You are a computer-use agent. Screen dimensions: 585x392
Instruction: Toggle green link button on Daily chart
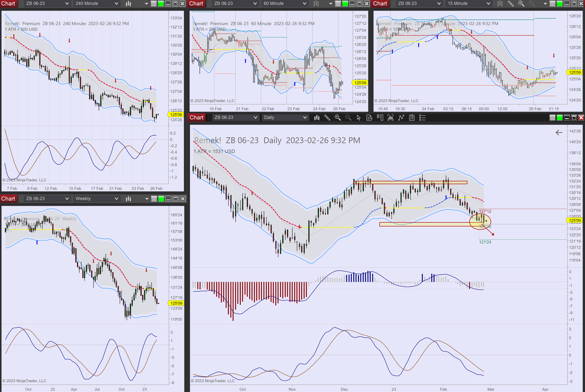[560, 117]
